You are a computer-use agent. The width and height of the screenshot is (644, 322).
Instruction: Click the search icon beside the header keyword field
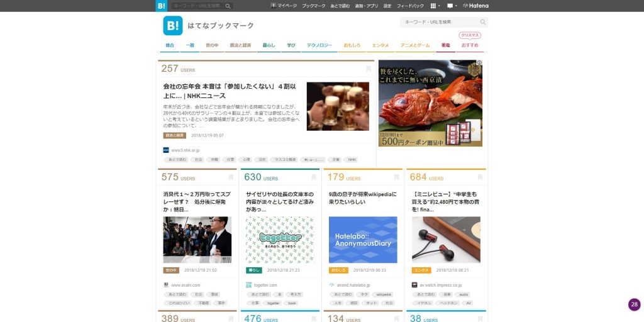point(483,22)
